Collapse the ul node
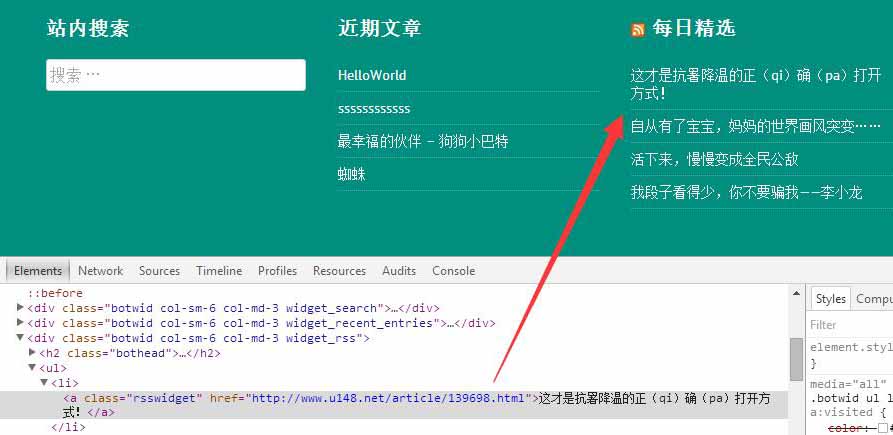The height and width of the screenshot is (435, 893). click(x=32, y=368)
